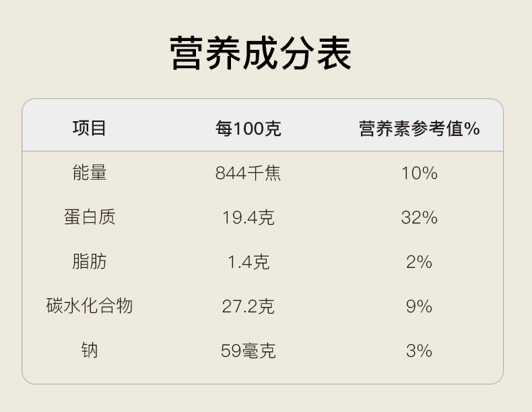The image size is (532, 412).
Task: Click the 脂肪 row label
Action: point(90,261)
